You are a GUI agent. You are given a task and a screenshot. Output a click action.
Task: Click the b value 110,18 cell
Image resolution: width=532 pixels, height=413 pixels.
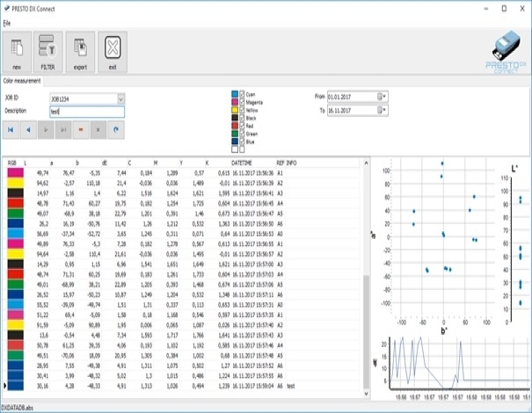point(89,183)
